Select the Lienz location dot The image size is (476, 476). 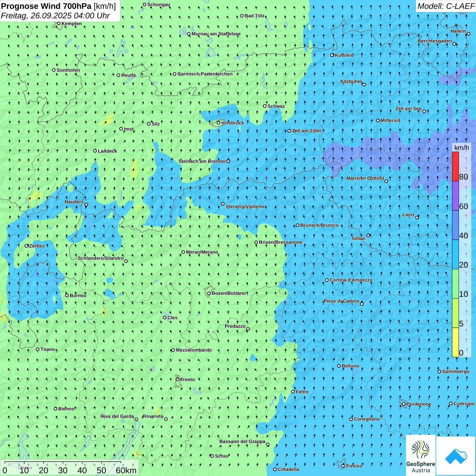pos(417,217)
